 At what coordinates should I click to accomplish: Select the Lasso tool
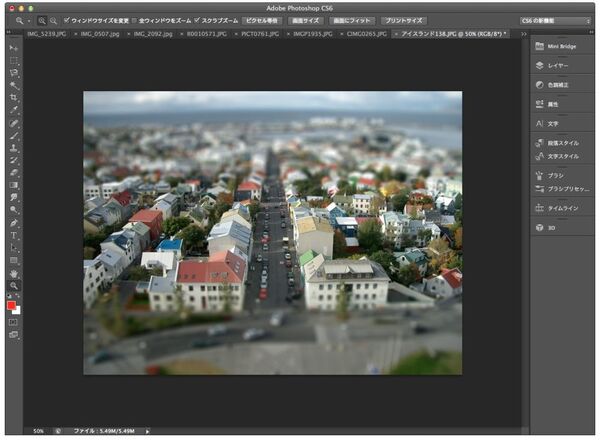(13, 73)
